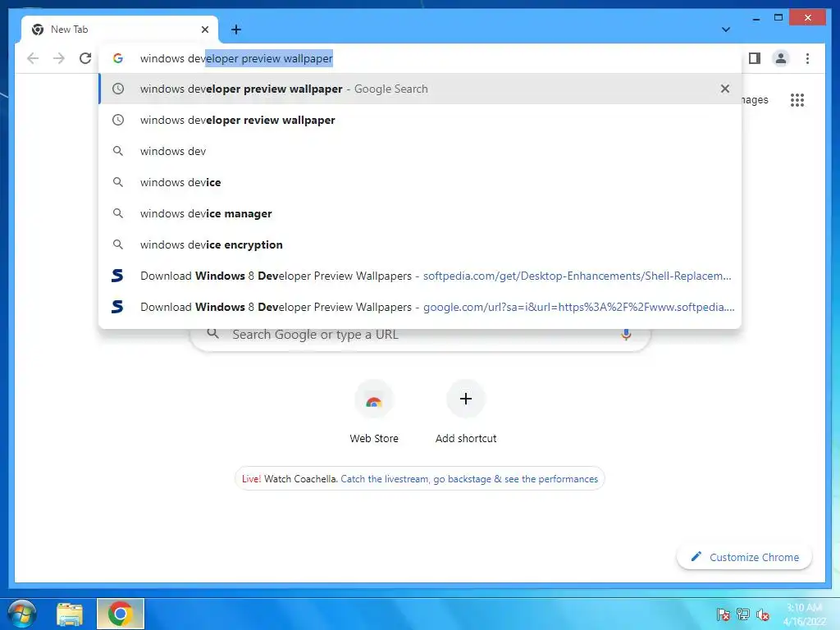
Task: Click the Google G icon in the address bar
Action: (x=118, y=58)
